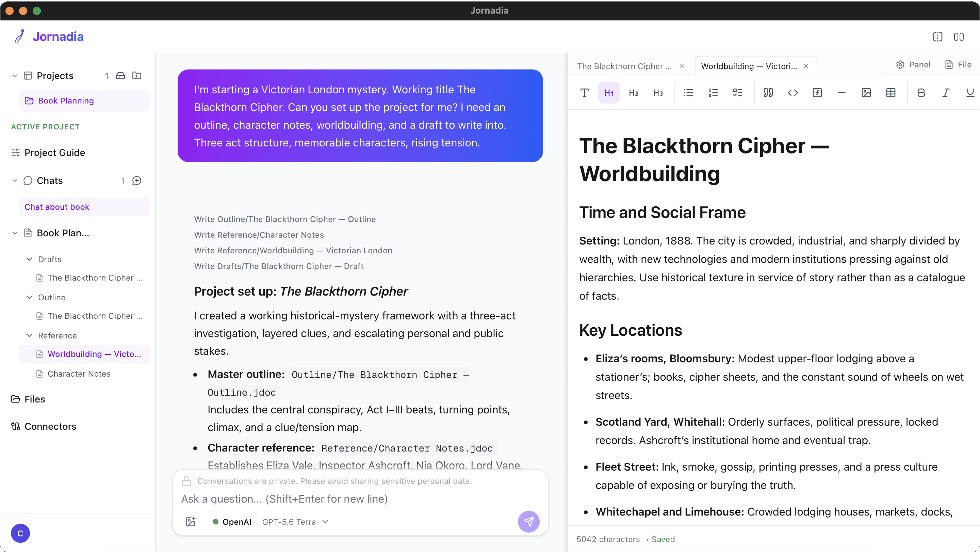Open the Chat about book conversation
This screenshot has height=553, width=980.
(x=84, y=207)
